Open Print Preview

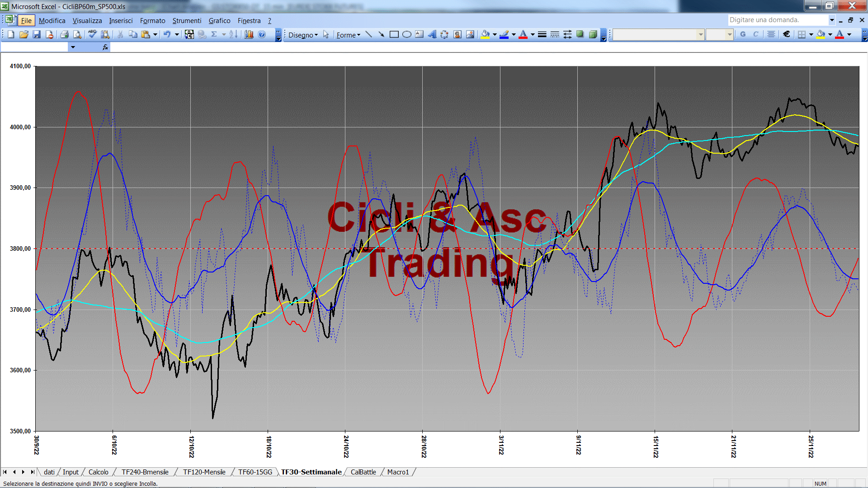[77, 34]
